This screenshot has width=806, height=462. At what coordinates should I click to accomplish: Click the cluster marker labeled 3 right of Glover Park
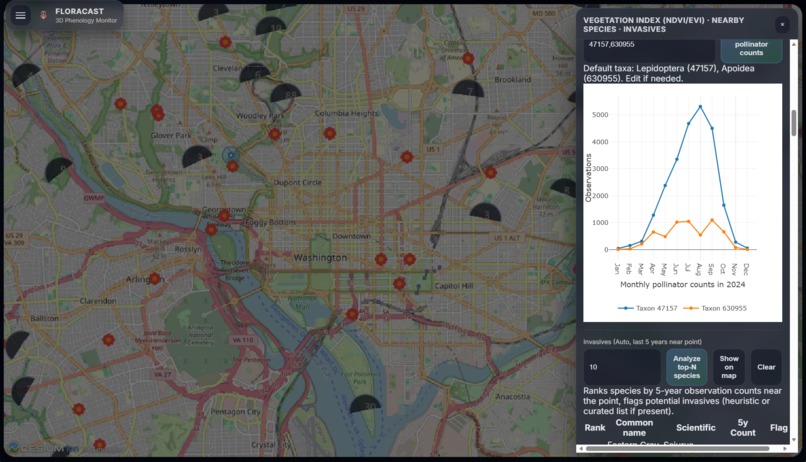tap(197, 156)
